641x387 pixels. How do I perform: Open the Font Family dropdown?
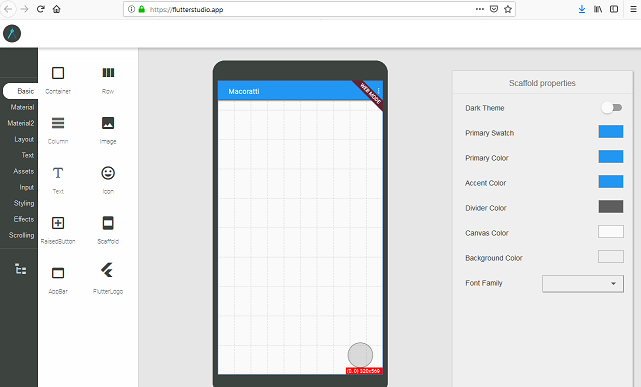pyautogui.click(x=583, y=284)
